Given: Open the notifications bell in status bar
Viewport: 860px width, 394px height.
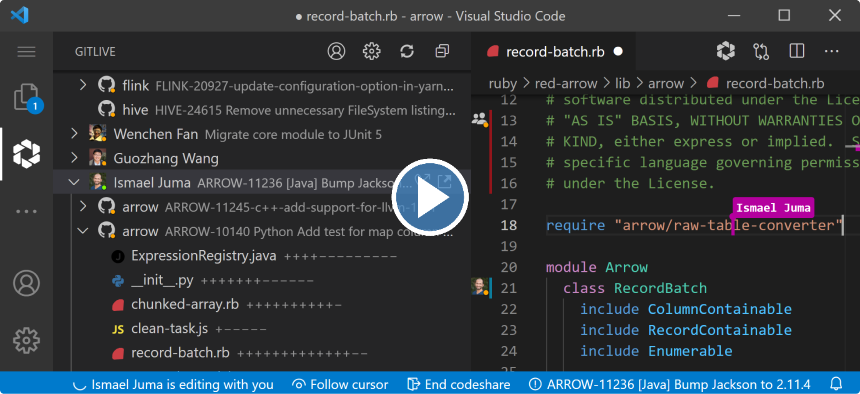Looking at the screenshot, I should coord(836,384).
